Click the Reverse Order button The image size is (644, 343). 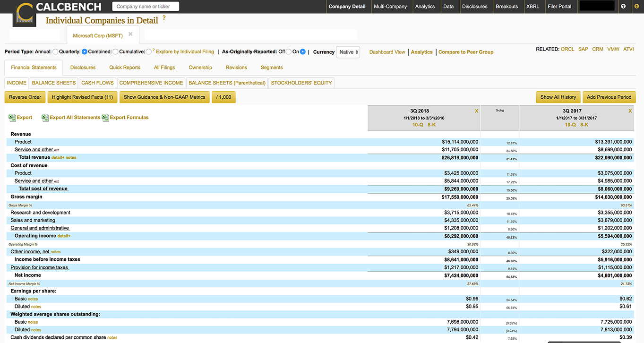pyautogui.click(x=25, y=97)
